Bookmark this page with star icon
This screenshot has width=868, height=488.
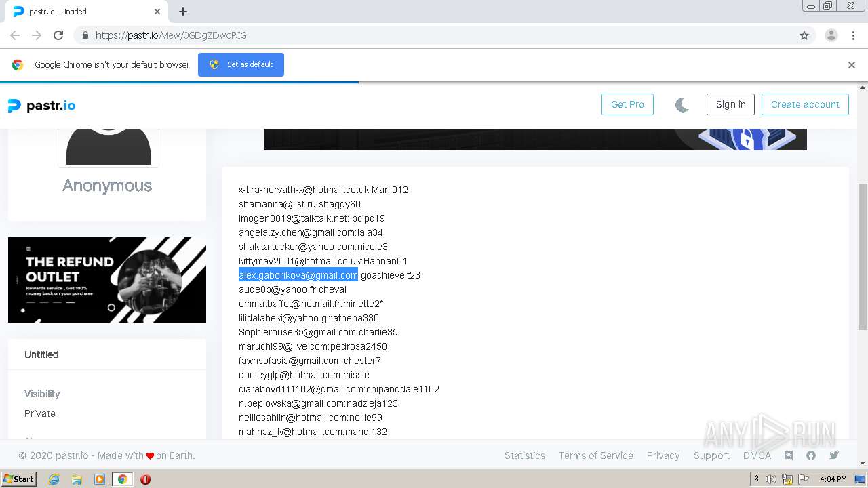pos(804,35)
